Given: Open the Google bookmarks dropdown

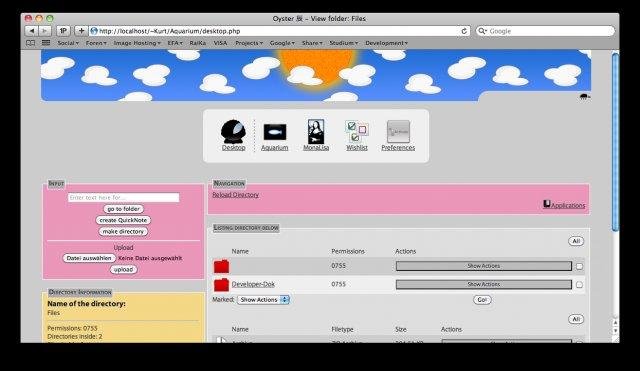Looking at the screenshot, I should coord(282,43).
